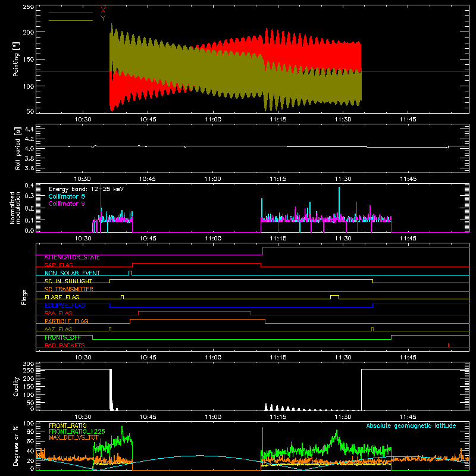Click the GAP_FLAG label

pyautogui.click(x=58, y=265)
